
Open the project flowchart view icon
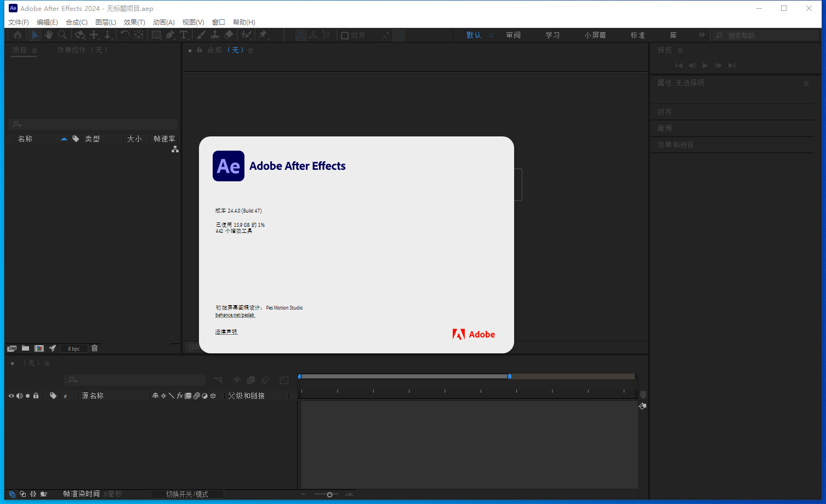pos(175,149)
